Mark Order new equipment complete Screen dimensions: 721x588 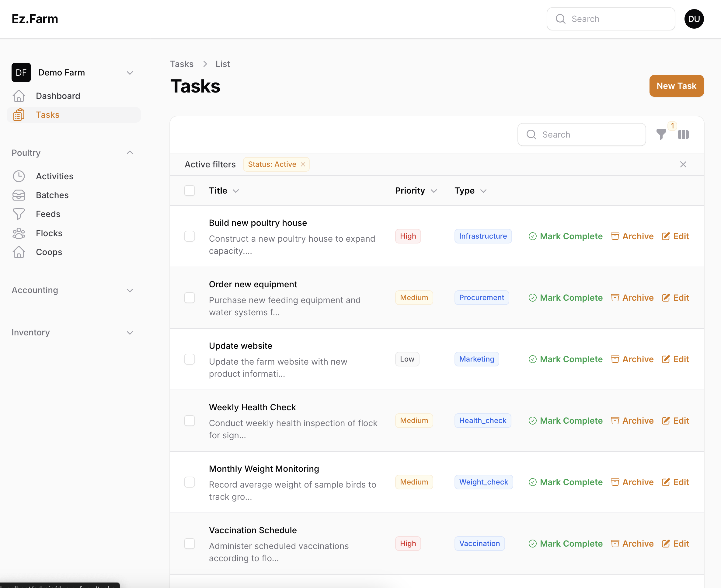(565, 298)
